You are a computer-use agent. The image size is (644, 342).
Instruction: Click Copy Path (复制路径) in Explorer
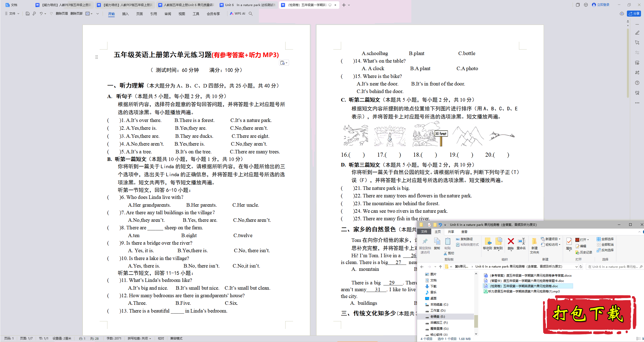tap(464, 239)
